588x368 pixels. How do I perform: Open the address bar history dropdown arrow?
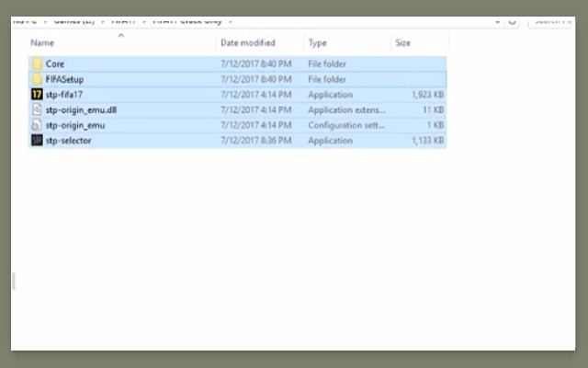click(497, 22)
